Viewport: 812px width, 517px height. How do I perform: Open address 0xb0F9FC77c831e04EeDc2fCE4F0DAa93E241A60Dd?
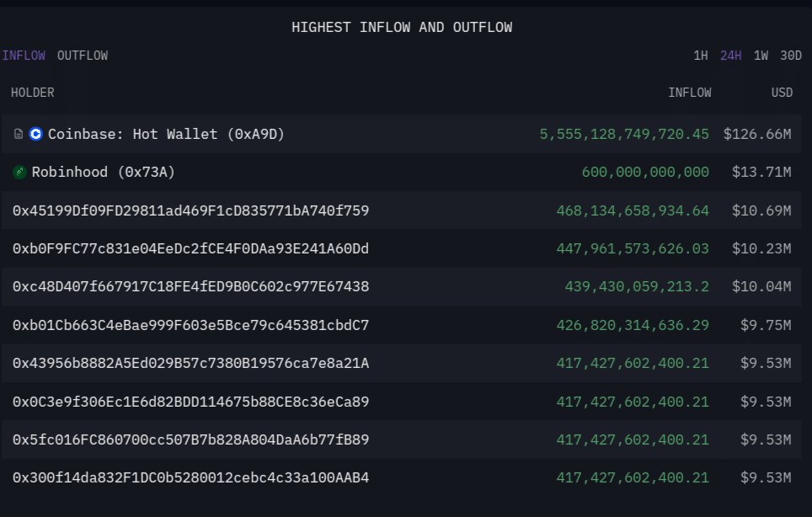pyautogui.click(x=190, y=249)
